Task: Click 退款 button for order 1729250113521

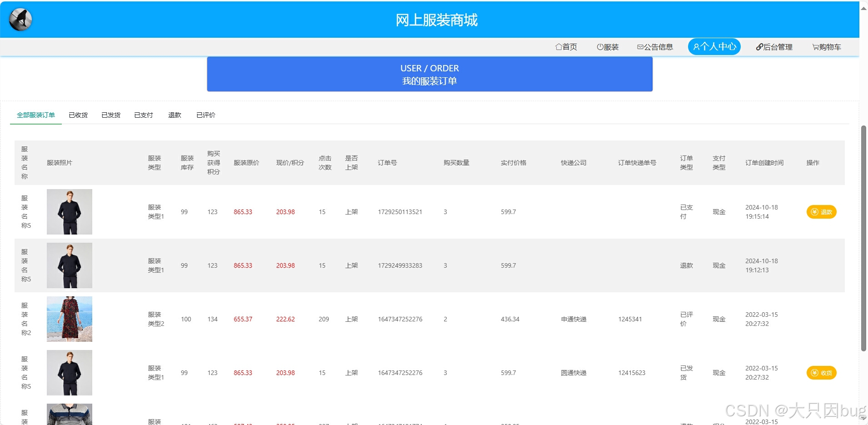Action: (821, 212)
